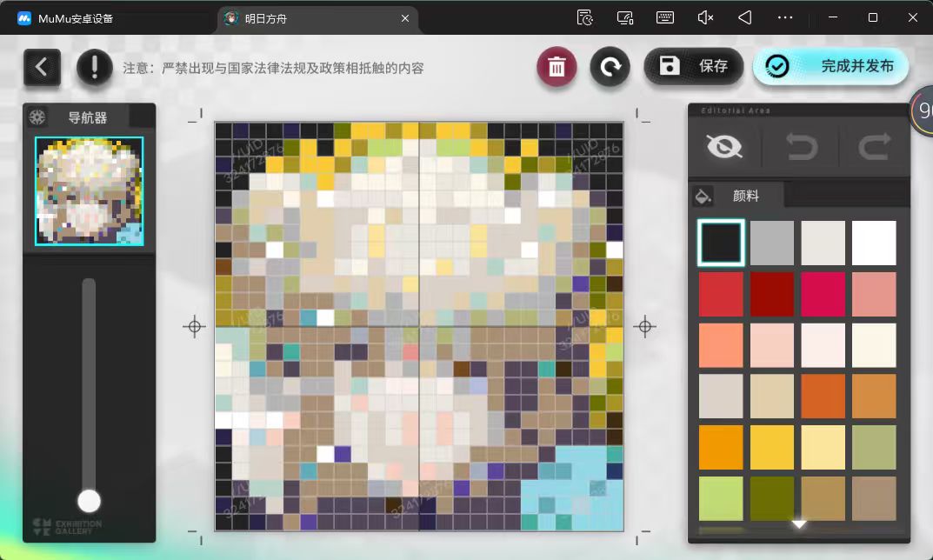Select the coral orange color swatch
This screenshot has width=933, height=560.
(721, 345)
